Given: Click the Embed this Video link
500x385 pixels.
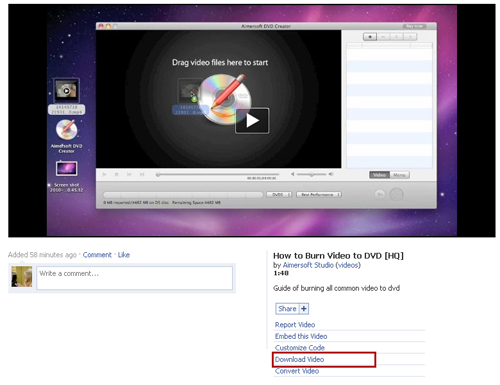Looking at the screenshot, I should (301, 336).
